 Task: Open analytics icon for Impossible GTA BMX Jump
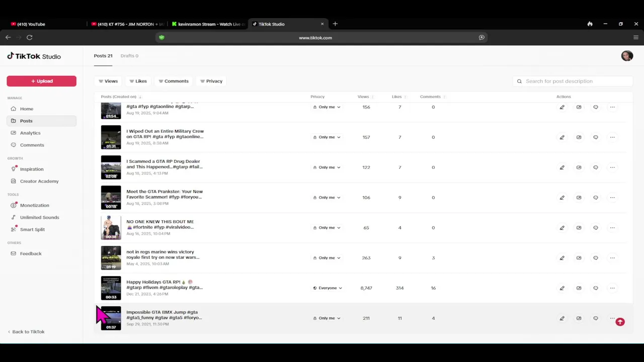579,318
